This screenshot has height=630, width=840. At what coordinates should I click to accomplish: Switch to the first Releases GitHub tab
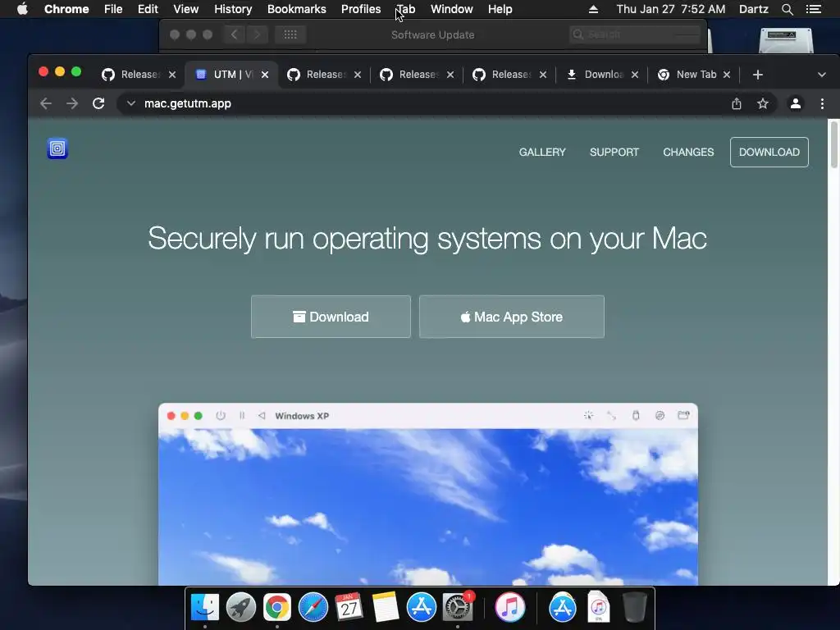point(138,75)
